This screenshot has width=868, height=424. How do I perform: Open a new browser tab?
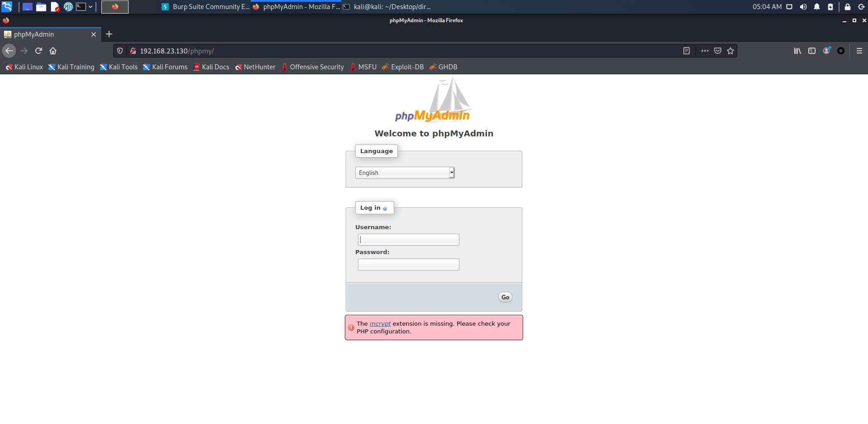click(109, 34)
